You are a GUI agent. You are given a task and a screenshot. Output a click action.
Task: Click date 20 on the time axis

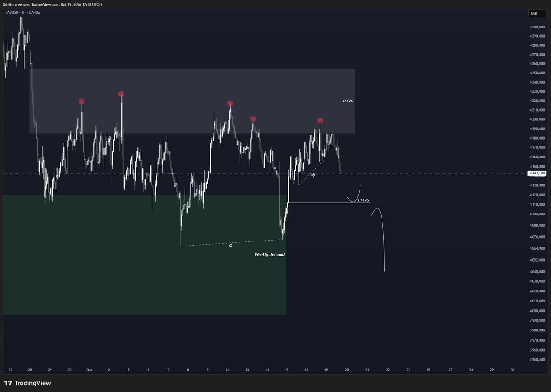pyautogui.click(x=347, y=370)
